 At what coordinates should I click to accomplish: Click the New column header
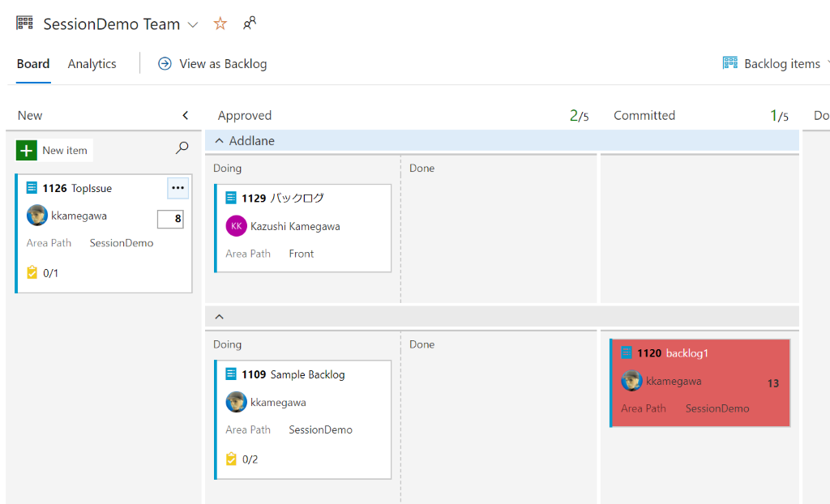[30, 115]
